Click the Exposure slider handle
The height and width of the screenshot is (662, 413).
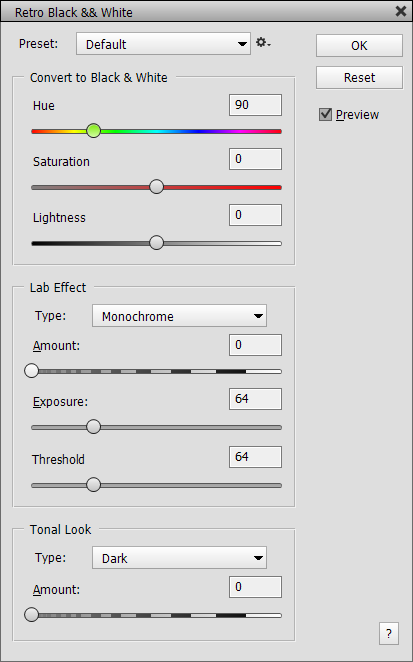click(93, 427)
